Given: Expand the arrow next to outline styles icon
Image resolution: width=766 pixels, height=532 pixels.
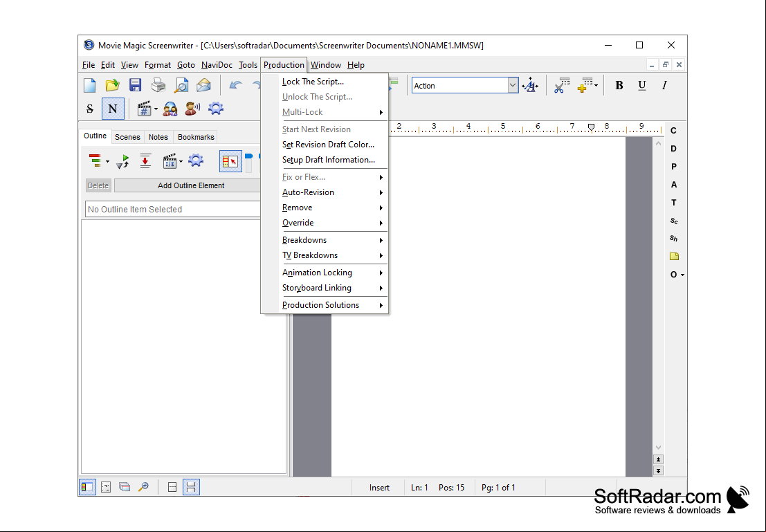Looking at the screenshot, I should click(107, 161).
